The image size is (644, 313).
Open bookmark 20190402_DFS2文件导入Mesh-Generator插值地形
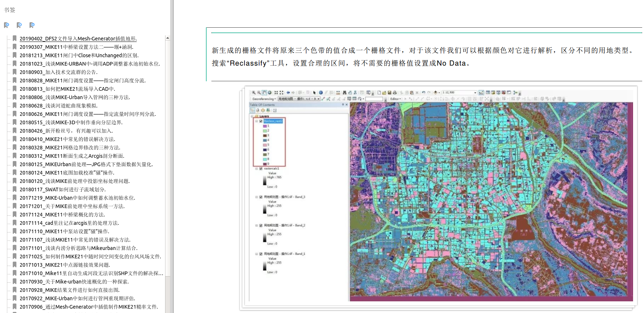(78, 39)
